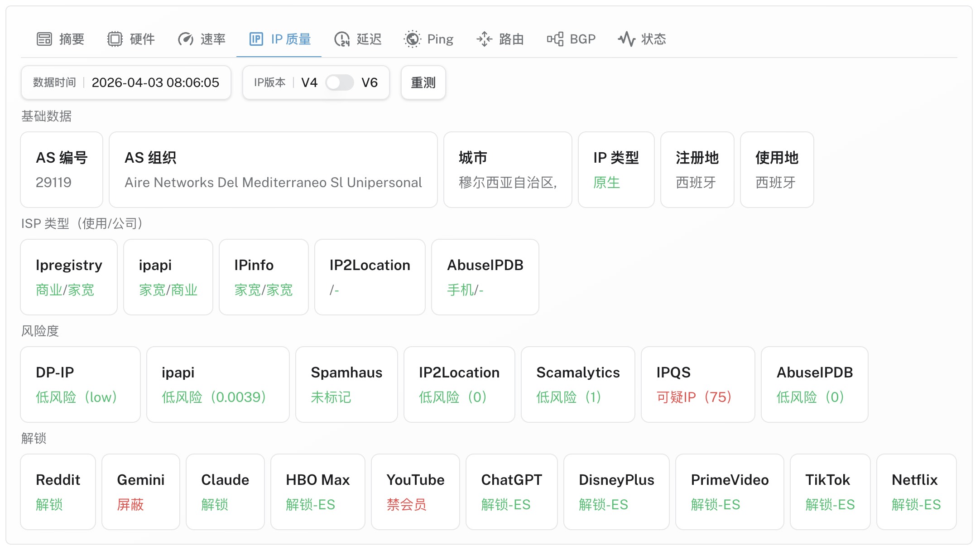980x551 pixels.
Task: Go to the Ping tab
Action: 428,39
